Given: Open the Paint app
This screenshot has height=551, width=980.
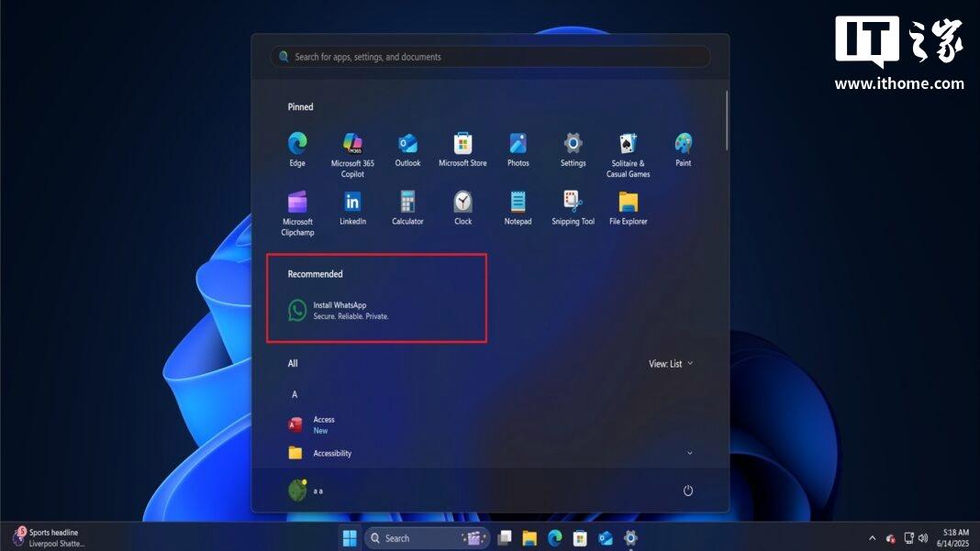Looking at the screenshot, I should (683, 150).
